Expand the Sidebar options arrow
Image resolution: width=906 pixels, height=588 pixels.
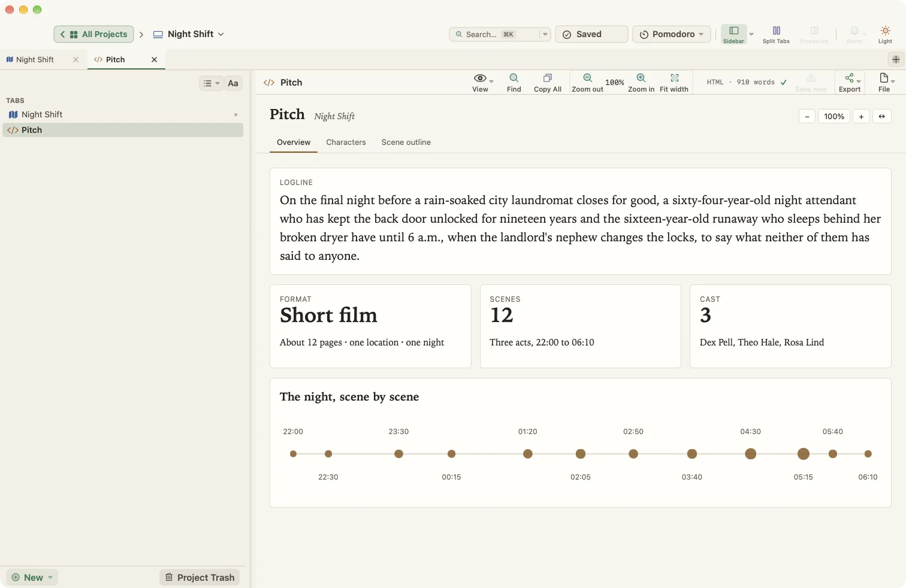(751, 34)
